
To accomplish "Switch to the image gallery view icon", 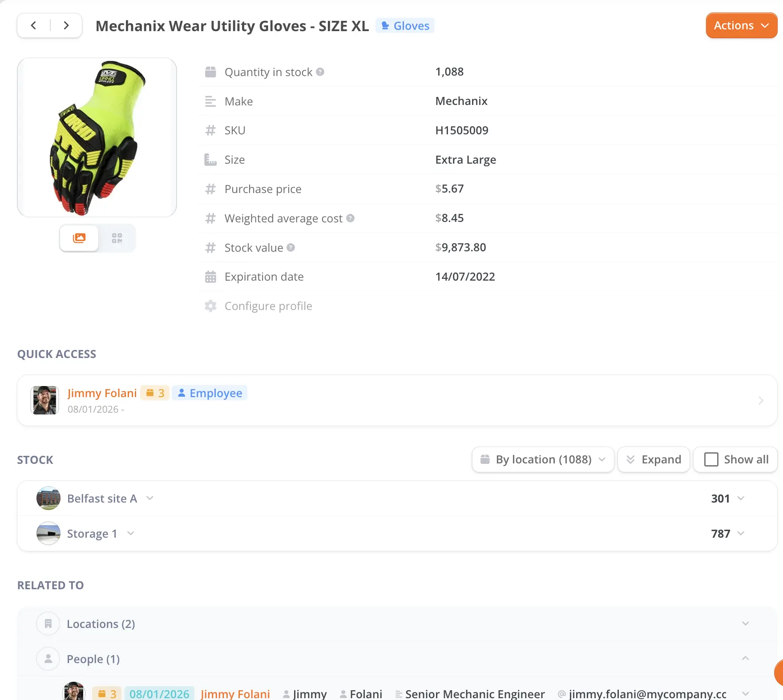I will tap(79, 238).
